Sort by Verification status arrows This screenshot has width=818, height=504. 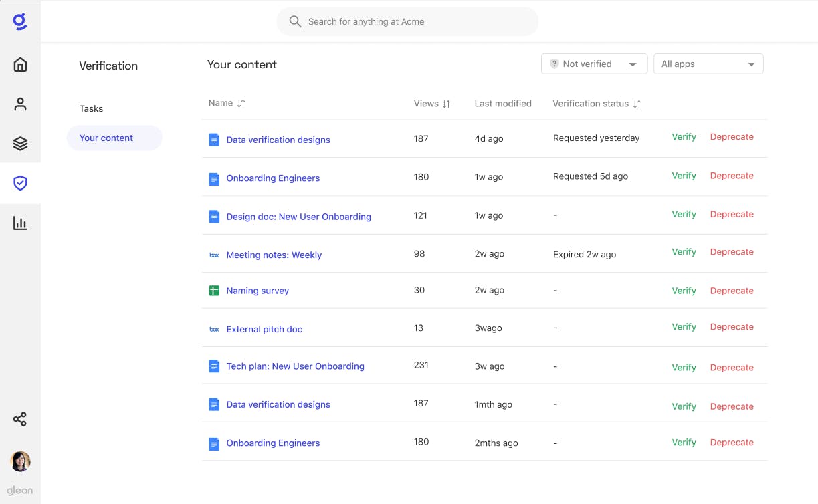637,104
